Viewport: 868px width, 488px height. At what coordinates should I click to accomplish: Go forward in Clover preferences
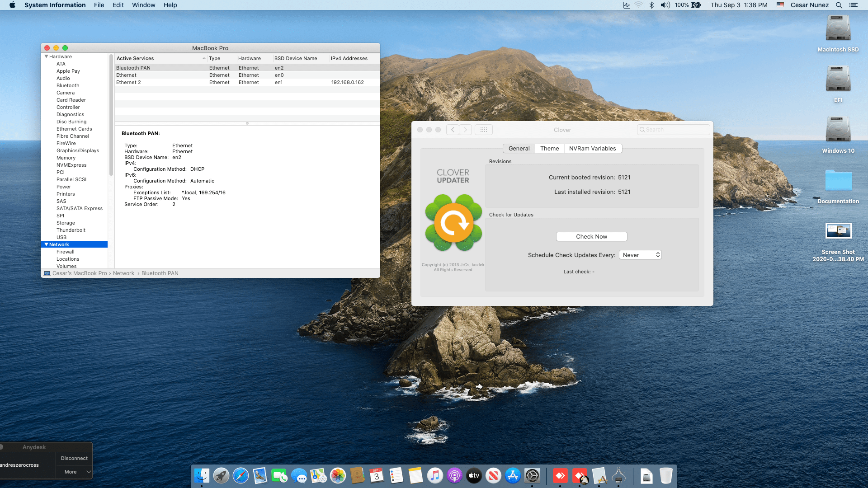(x=466, y=130)
